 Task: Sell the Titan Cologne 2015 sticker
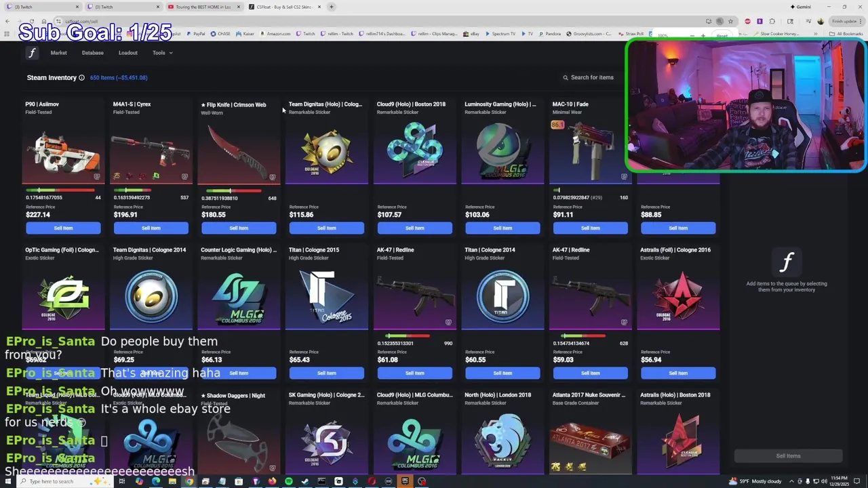coord(326,373)
